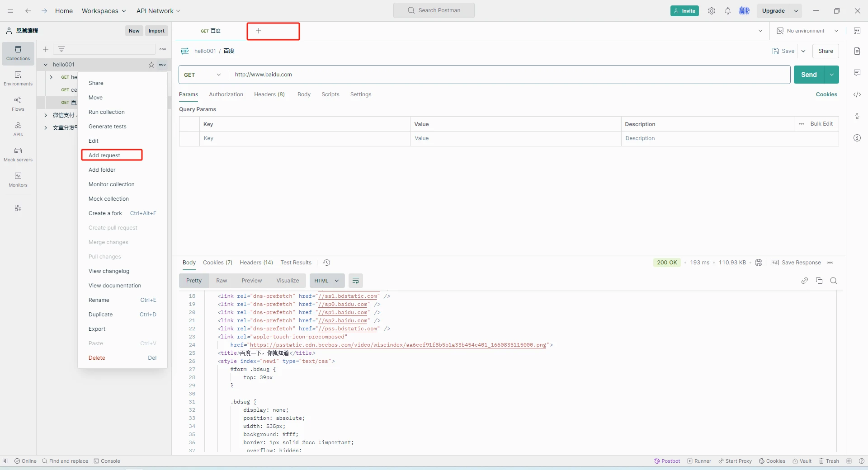
Task: Toggle line wrap in response body
Action: [x=356, y=281]
